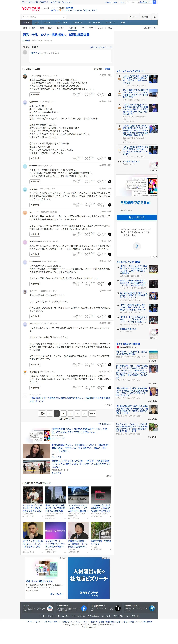
Task: Open the ランキング tab in navigation bar
Action: 110,23
